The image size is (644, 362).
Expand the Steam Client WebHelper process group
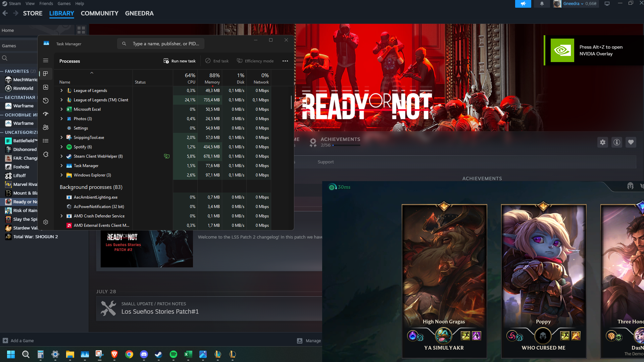pos(61,156)
